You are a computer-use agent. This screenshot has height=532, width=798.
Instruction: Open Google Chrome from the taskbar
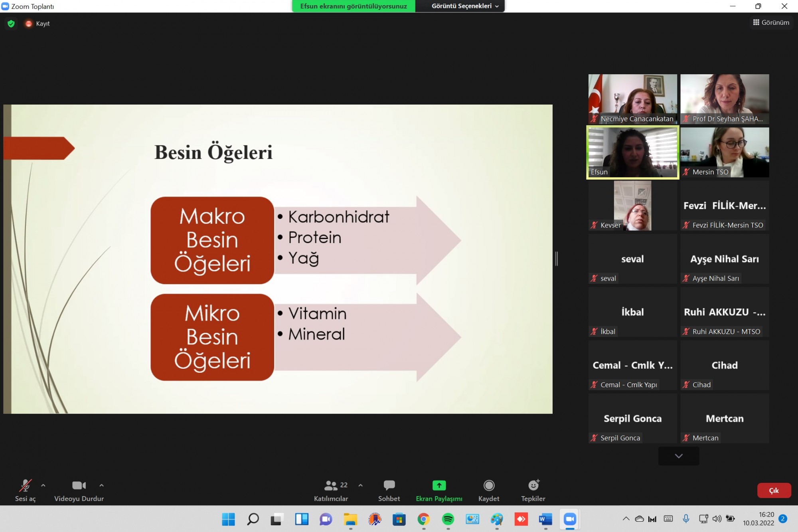point(423,519)
